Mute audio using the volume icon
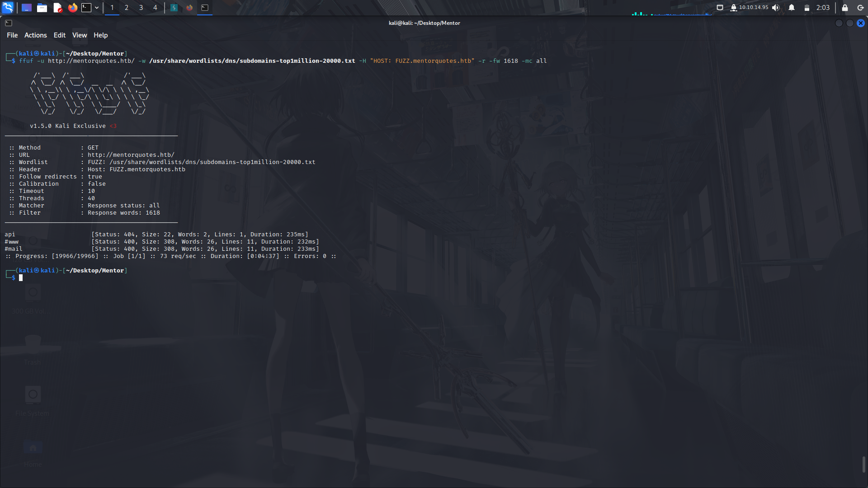Screen dimensions: 868x488 pyautogui.click(x=776, y=8)
